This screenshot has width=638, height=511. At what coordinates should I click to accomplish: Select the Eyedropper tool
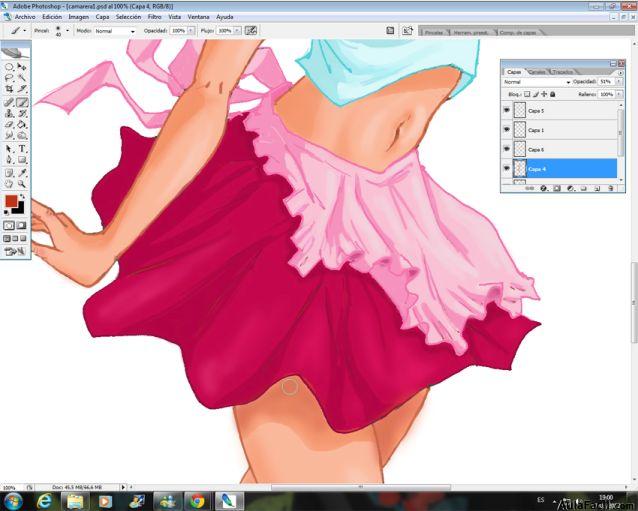[x=22, y=173]
